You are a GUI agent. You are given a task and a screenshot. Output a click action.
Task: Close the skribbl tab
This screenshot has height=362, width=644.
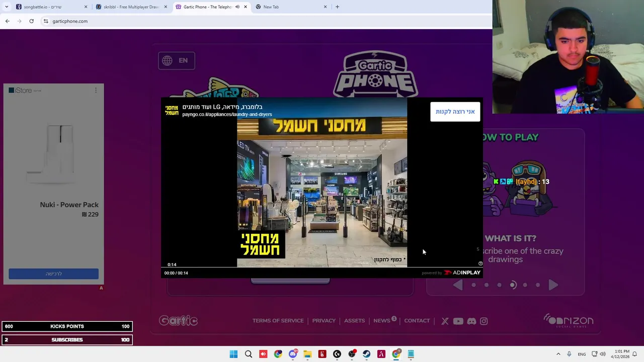[x=166, y=7]
